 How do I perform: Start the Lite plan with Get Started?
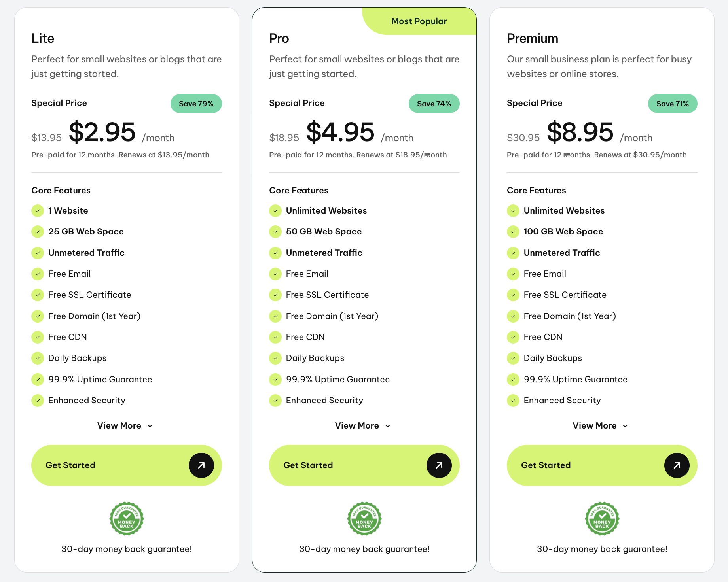[127, 465]
